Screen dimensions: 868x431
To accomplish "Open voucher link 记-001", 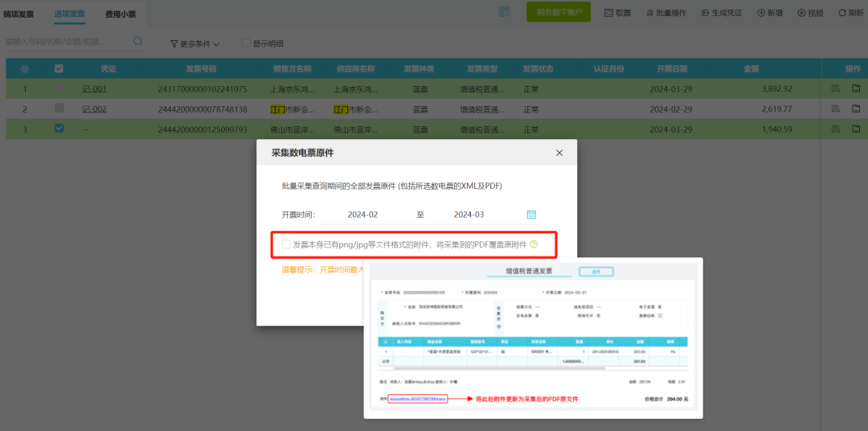I will (94, 88).
